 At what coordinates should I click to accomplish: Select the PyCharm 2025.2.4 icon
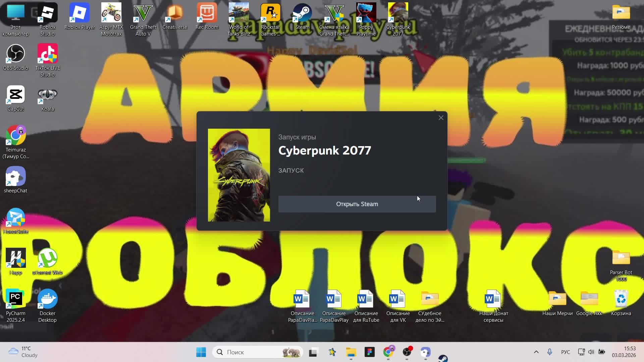(x=15, y=300)
